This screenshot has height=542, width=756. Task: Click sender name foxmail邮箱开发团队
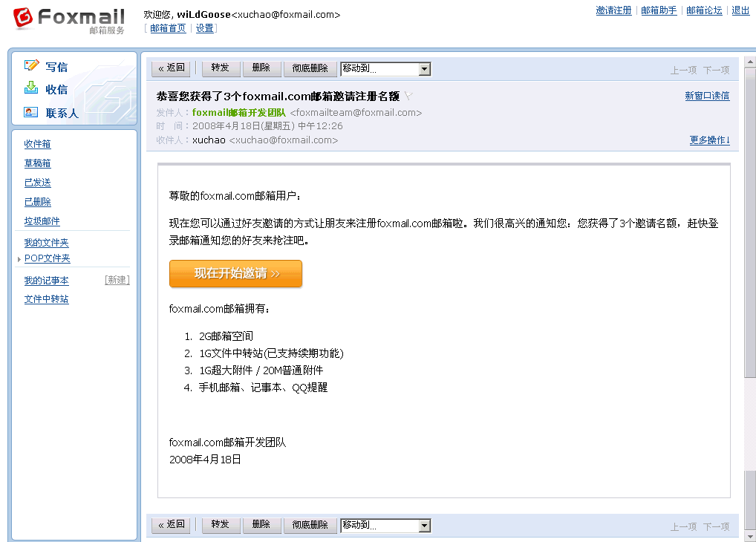238,112
